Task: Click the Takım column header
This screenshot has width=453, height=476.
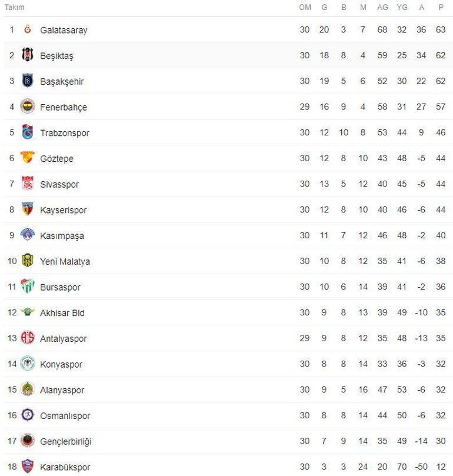Action: tap(14, 8)
